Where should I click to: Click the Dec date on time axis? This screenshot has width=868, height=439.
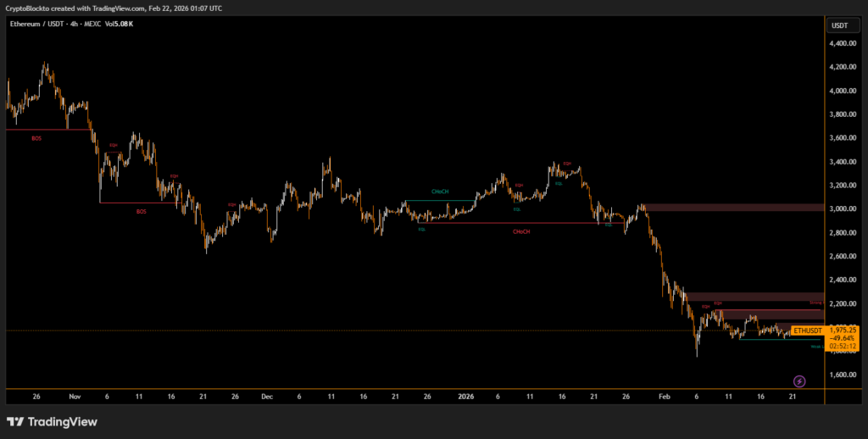[x=267, y=396]
